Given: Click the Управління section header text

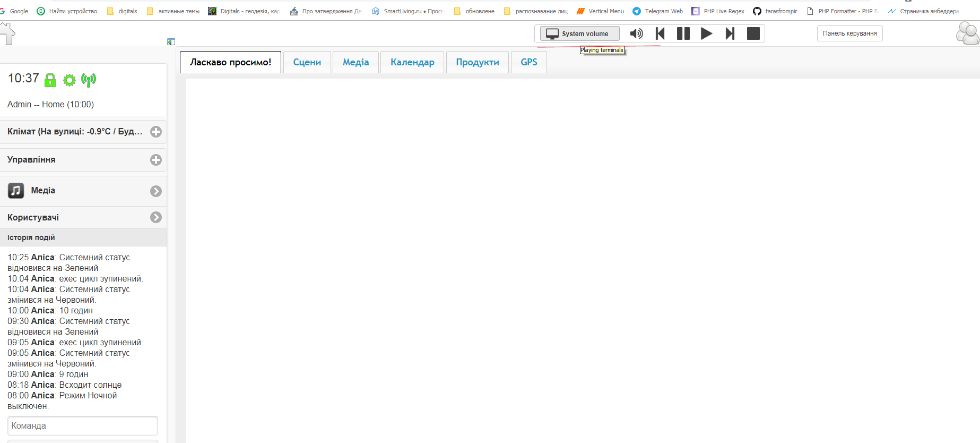Looking at the screenshot, I should tap(31, 159).
